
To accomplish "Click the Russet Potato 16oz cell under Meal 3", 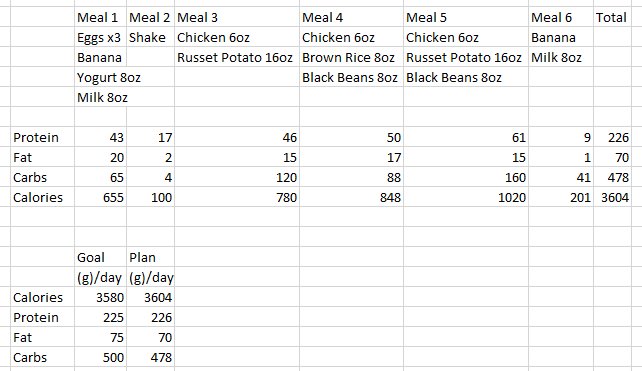I will tap(237, 57).
